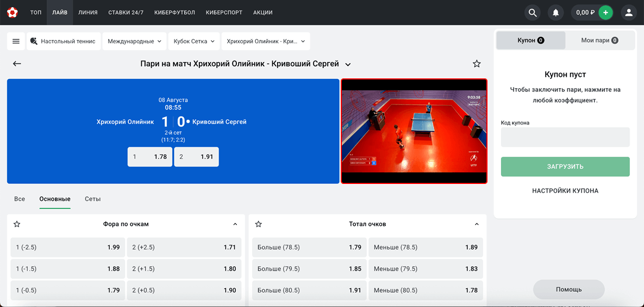The width and height of the screenshot is (644, 307).
Task: Add match to favorites star
Action: tap(477, 64)
